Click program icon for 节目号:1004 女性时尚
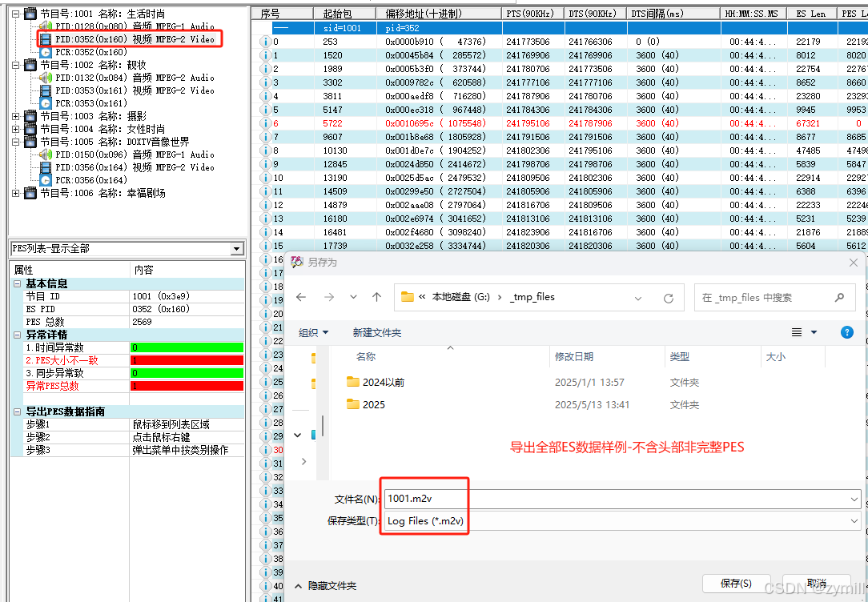The image size is (868, 602). pos(30,129)
